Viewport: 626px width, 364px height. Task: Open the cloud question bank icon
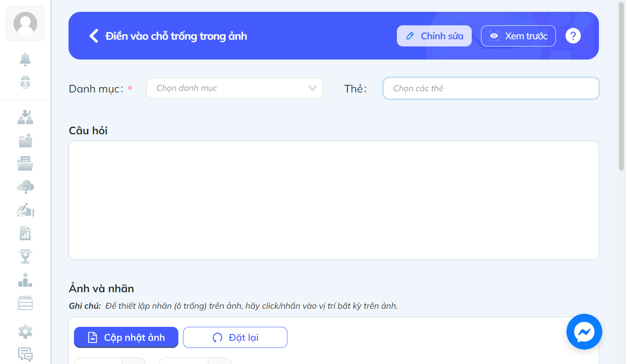pyautogui.click(x=25, y=187)
